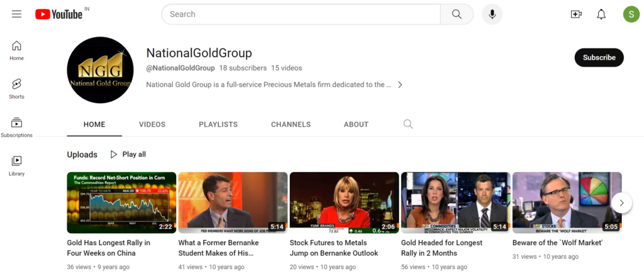Click the 15 videos text

pos(286,68)
